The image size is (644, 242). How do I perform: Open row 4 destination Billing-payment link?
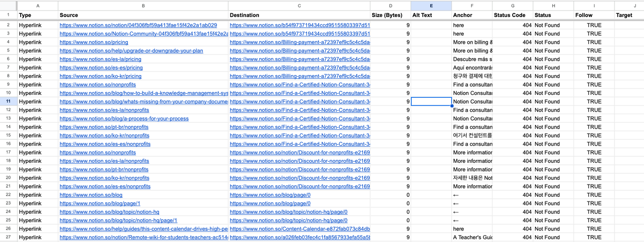click(300, 42)
